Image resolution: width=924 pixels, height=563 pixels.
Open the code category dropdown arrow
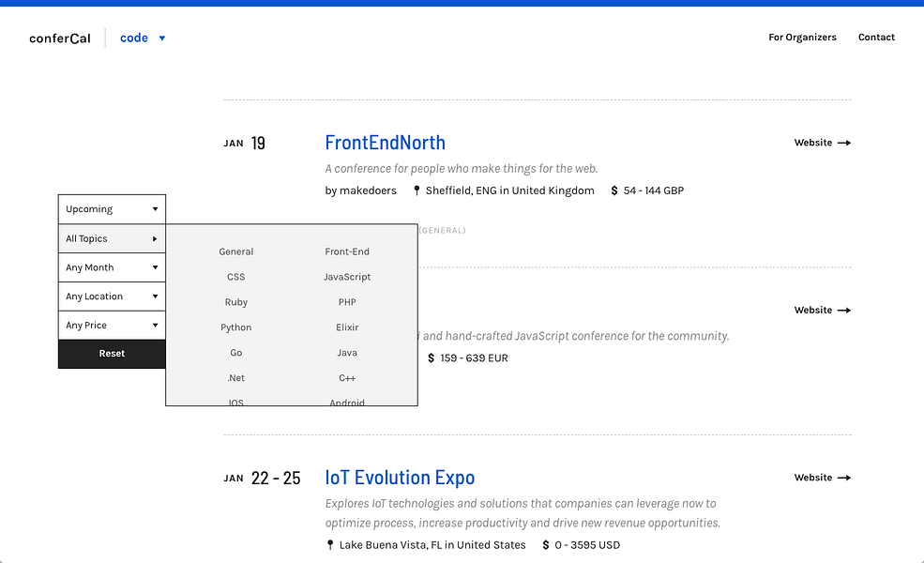162,38
